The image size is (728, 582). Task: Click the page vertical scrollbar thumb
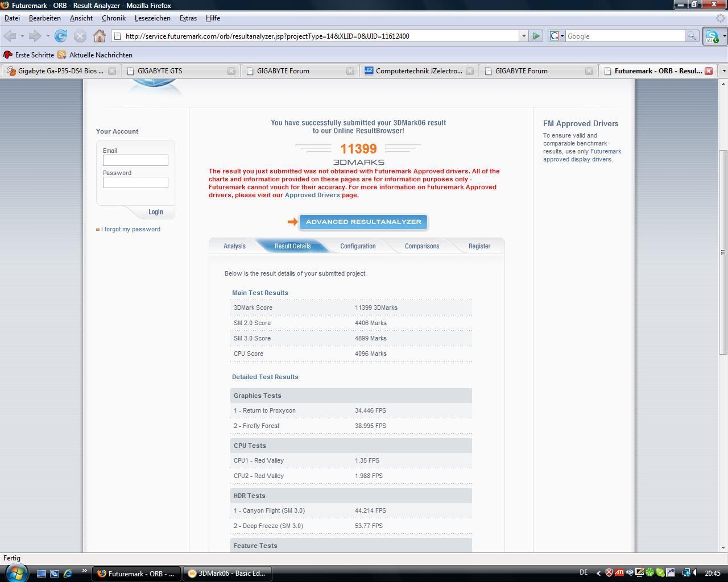723,252
